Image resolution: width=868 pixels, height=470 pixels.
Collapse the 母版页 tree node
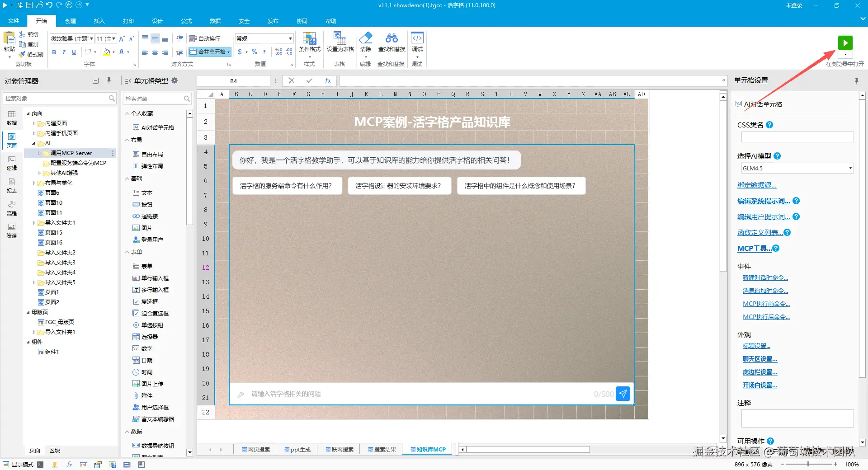click(x=28, y=312)
